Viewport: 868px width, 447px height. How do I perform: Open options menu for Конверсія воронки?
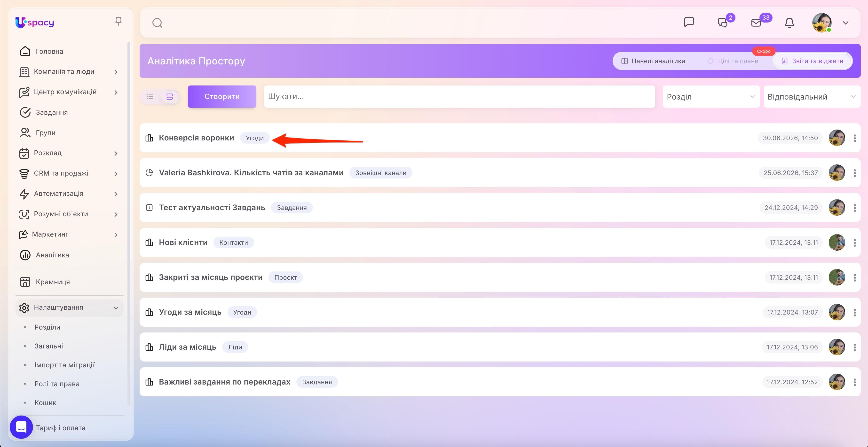click(854, 138)
